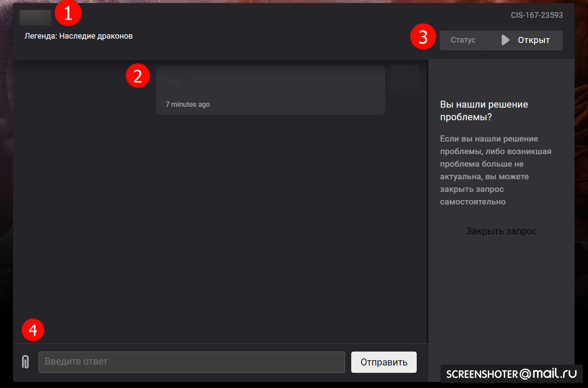Send the reply with the Отправить button

[384, 362]
